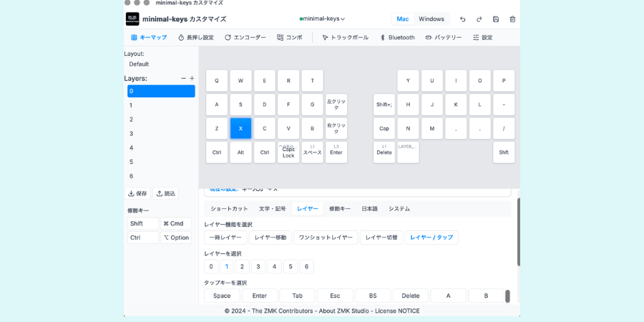This screenshot has width=644, height=322.
Task: Select the Caps Lock key
Action: pyautogui.click(x=288, y=152)
